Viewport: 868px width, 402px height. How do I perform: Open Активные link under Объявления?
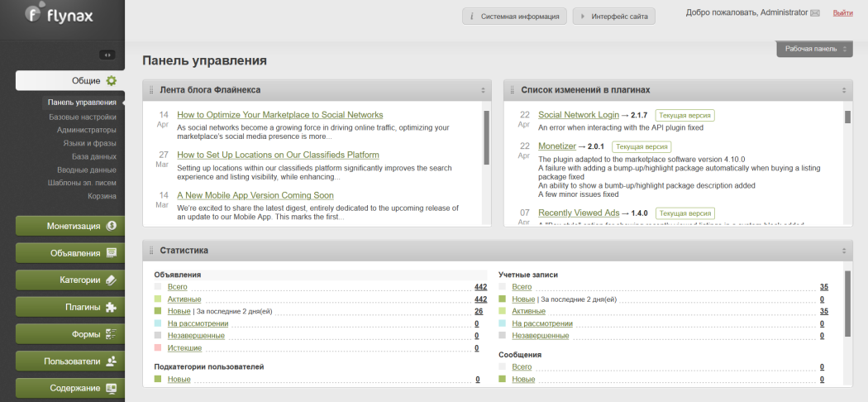tap(184, 299)
